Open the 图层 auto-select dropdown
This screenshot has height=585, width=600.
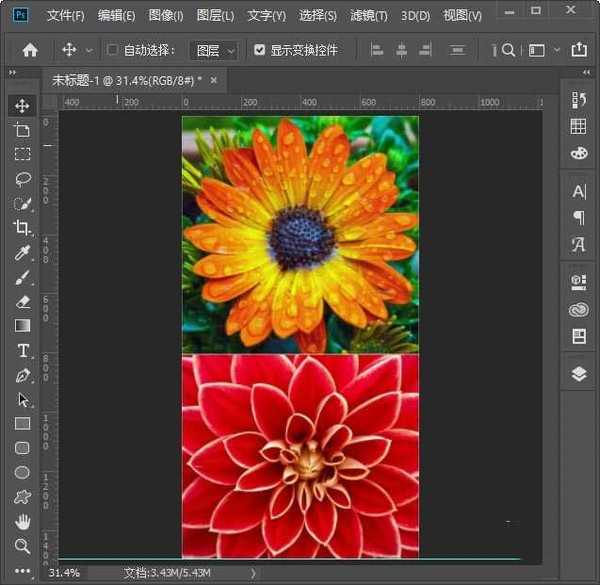(215, 50)
